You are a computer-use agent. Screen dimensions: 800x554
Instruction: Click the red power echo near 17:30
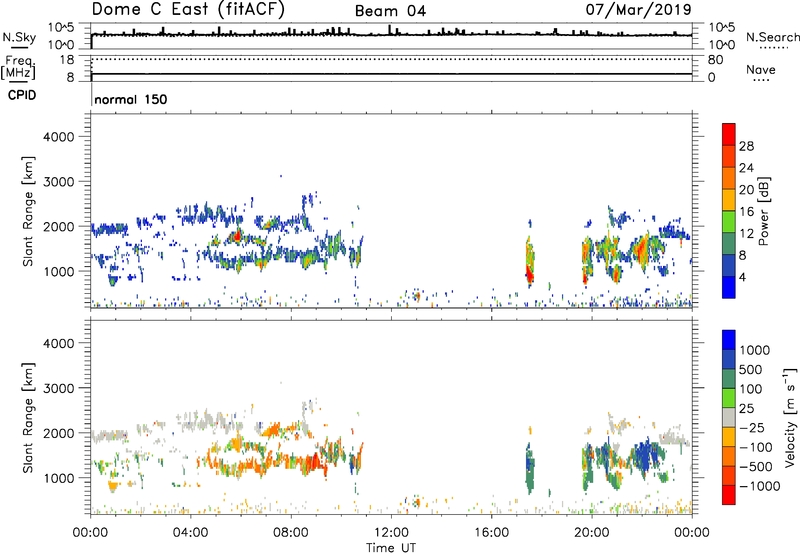point(530,274)
